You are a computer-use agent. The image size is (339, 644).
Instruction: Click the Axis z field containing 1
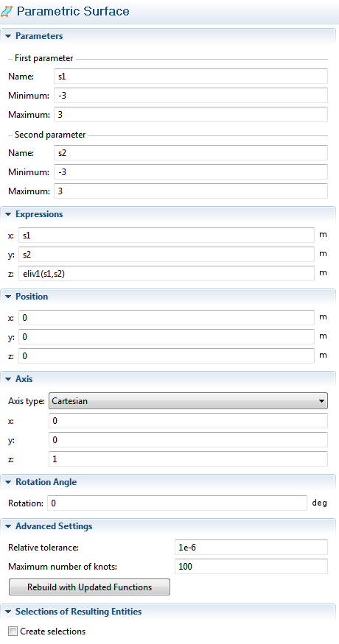pyautogui.click(x=189, y=459)
